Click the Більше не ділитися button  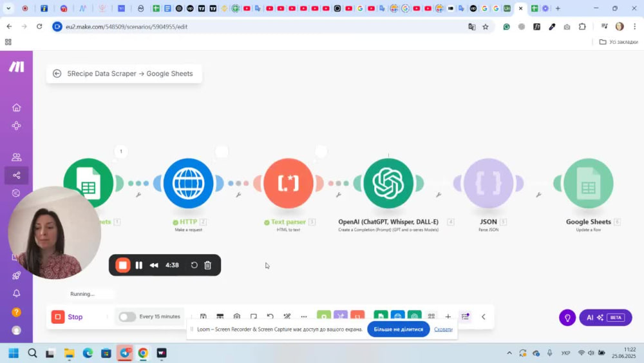tap(399, 329)
